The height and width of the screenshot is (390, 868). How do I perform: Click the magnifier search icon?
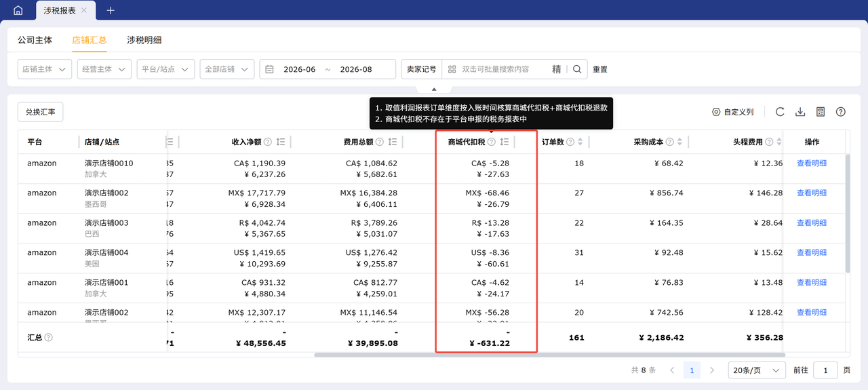click(577, 69)
